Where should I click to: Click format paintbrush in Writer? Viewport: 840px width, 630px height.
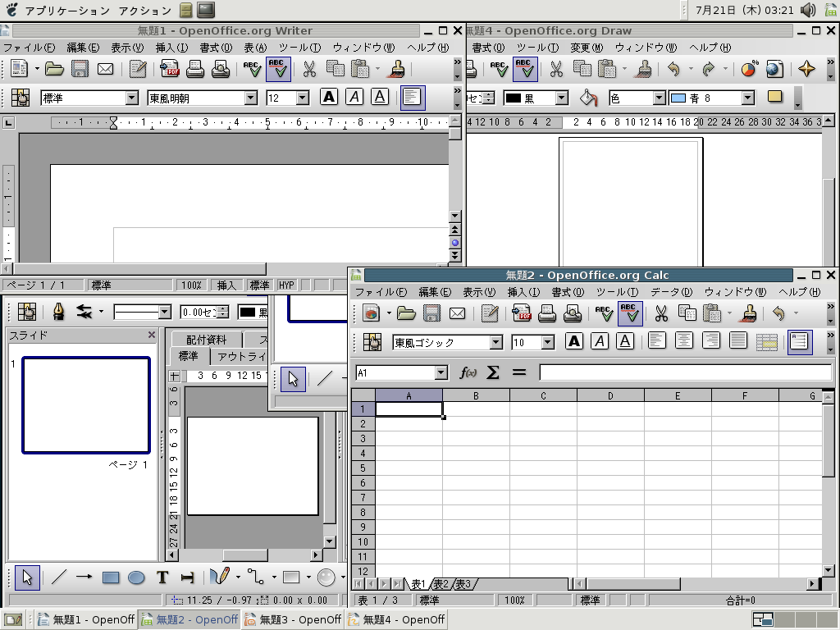(398, 69)
